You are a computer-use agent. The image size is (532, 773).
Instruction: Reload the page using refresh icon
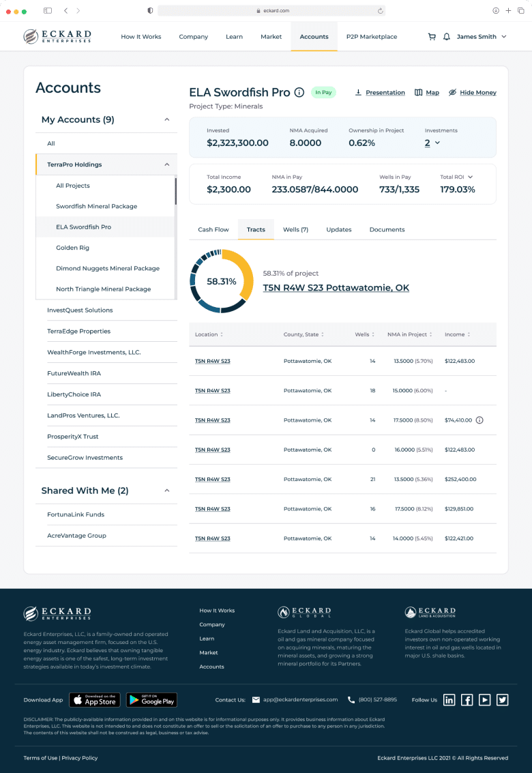(380, 10)
